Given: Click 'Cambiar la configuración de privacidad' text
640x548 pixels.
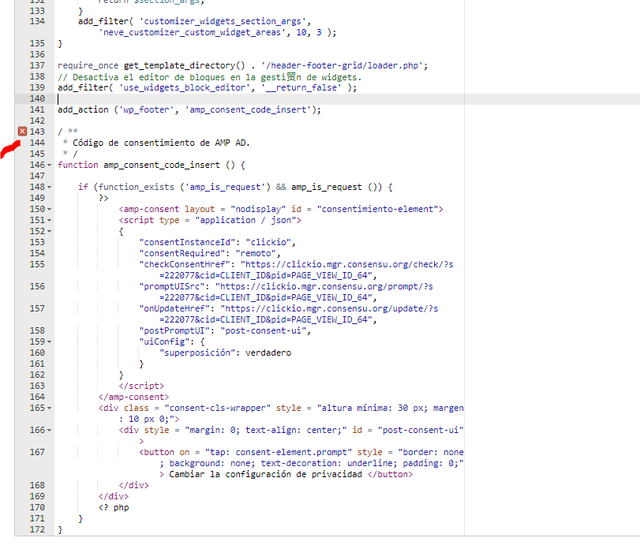Looking at the screenshot, I should click(x=265, y=474).
